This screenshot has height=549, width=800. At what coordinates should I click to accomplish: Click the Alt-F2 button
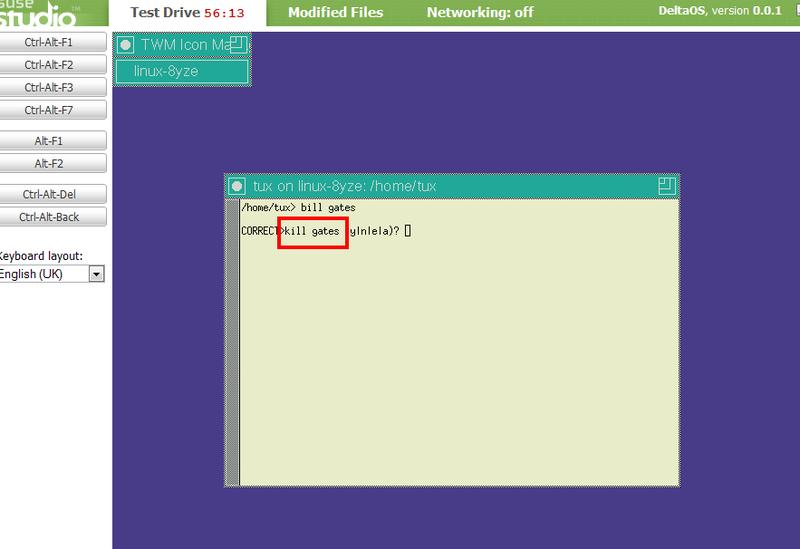point(54,163)
